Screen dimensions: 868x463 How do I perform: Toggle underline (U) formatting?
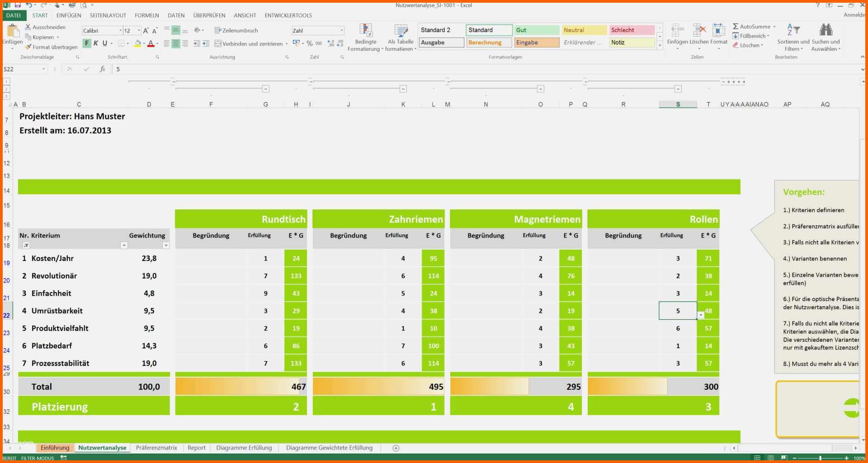105,43
